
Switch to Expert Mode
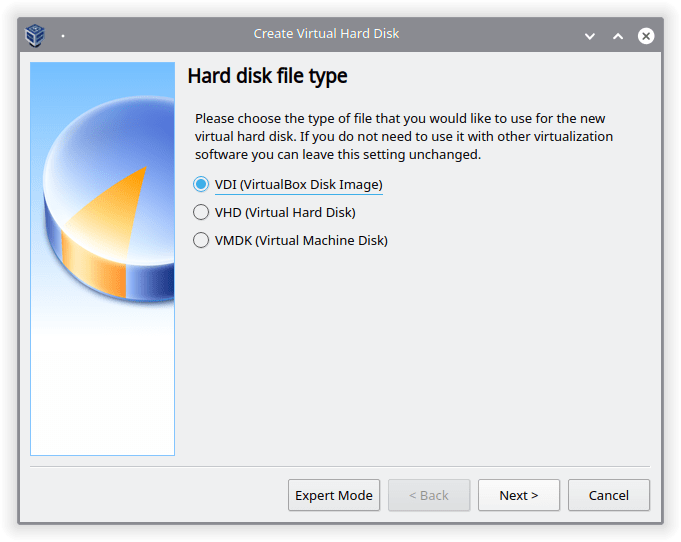[x=334, y=495]
